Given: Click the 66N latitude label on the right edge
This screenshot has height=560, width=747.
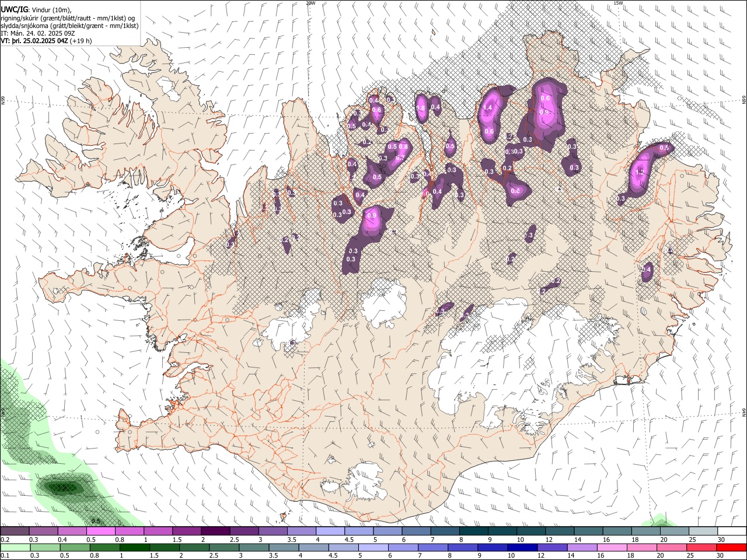Looking at the screenshot, I should [744, 100].
